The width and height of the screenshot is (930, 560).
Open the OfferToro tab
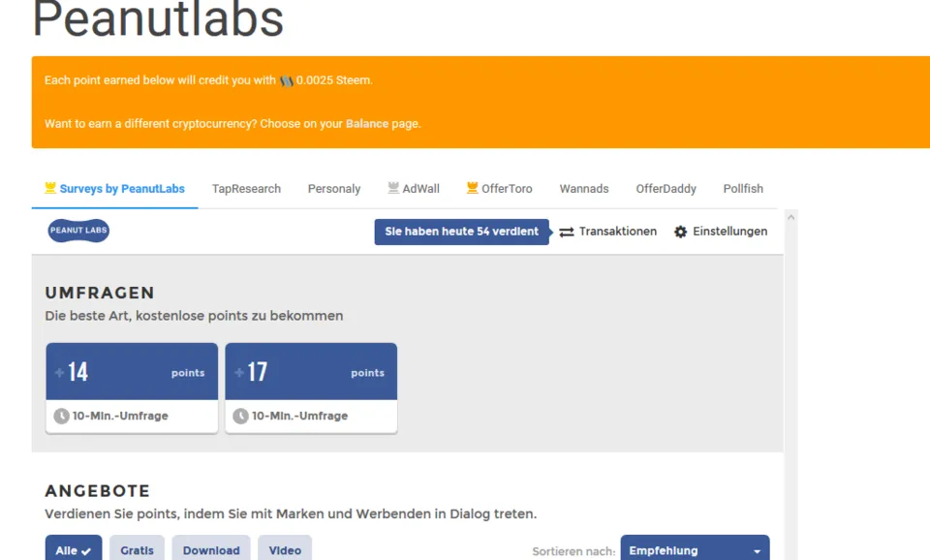[x=500, y=189]
